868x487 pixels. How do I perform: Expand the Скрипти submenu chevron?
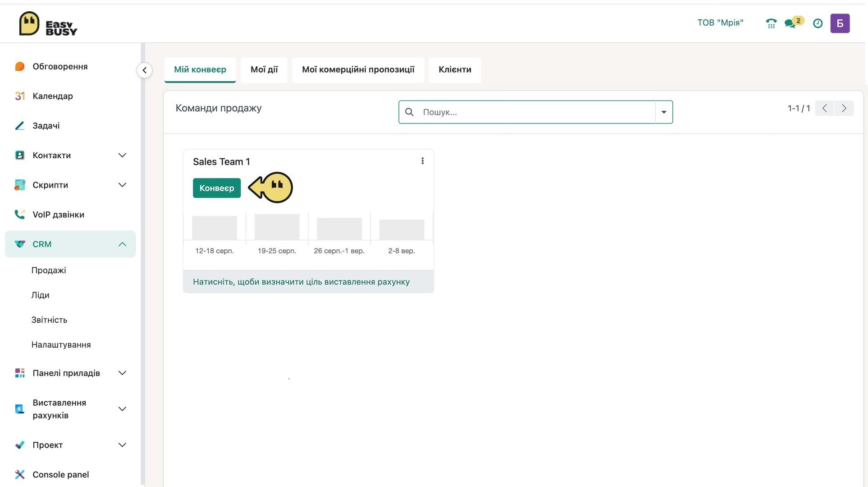122,185
